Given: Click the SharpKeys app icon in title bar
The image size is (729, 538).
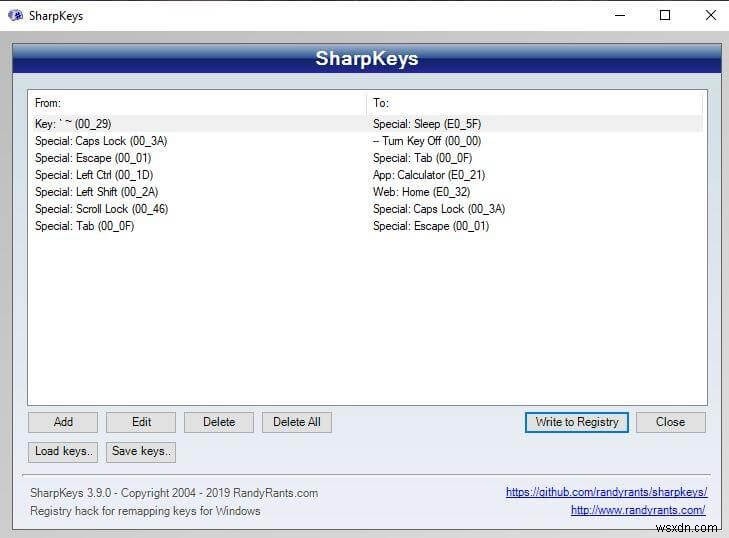Looking at the screenshot, I should pos(15,15).
